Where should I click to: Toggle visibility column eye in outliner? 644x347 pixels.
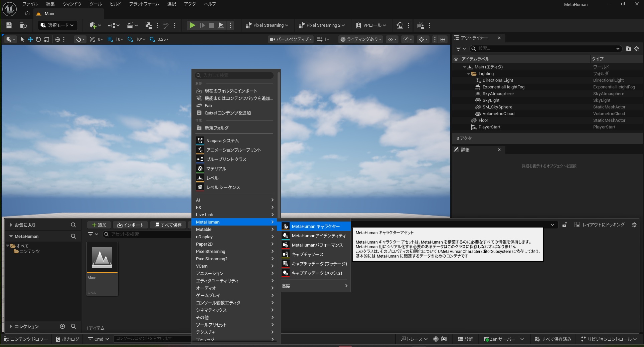[456, 59]
